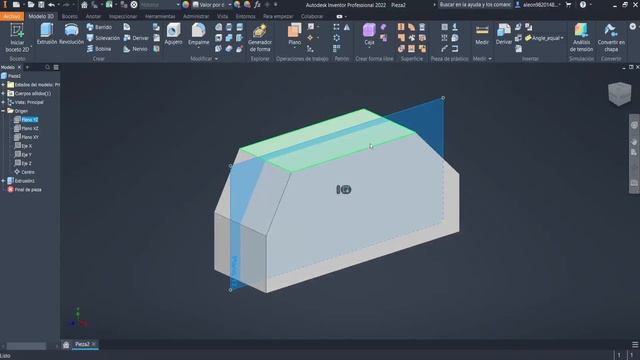This screenshot has height=360, width=640.
Task: Switch to the Para empezar tab
Action: 278,16
